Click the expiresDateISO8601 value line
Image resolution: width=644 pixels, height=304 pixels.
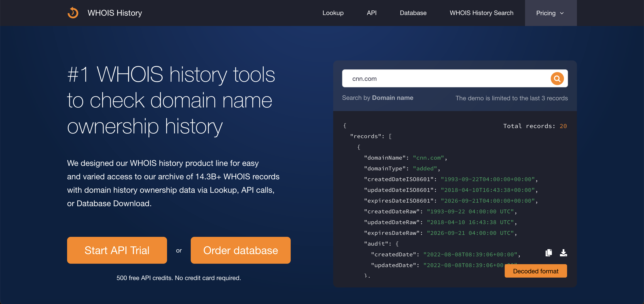(x=451, y=201)
